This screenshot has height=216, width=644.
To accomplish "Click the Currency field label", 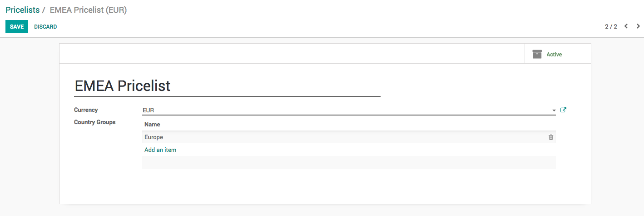I will click(86, 110).
